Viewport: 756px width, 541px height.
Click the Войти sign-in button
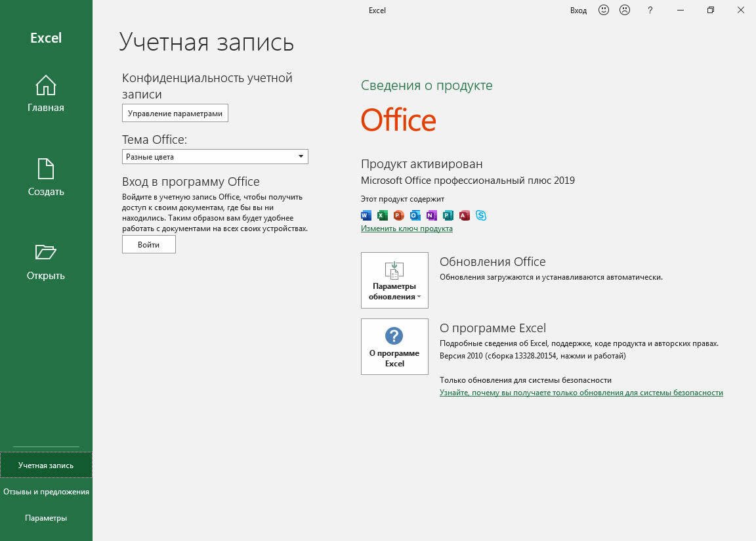click(x=149, y=244)
